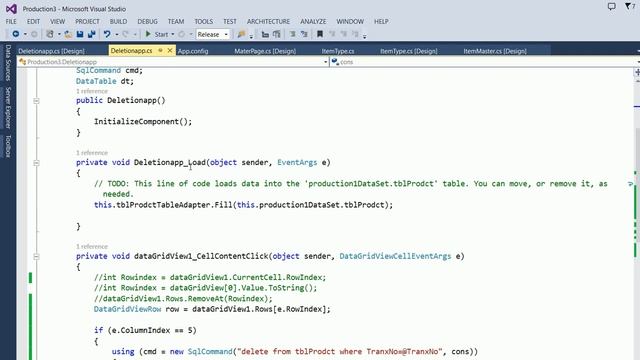Screen dimensions: 640x360
Task: Click the Navigate Backward toolbar icon
Action: [x=16, y=34]
